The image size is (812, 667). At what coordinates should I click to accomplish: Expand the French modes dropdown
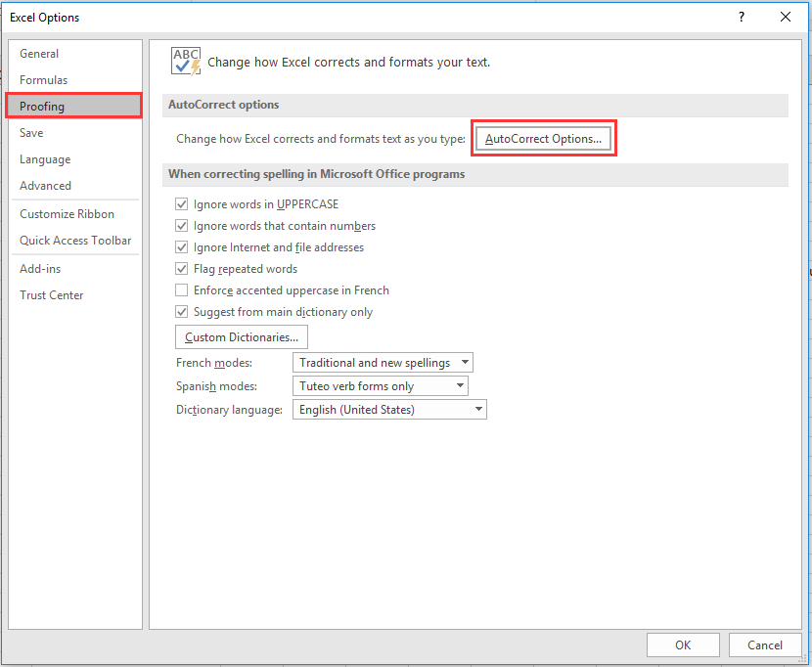coord(465,363)
